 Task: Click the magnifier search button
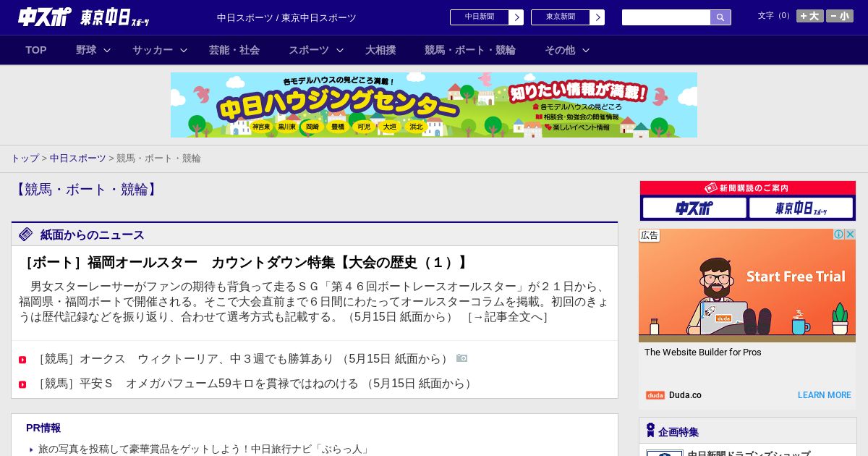pos(720,17)
